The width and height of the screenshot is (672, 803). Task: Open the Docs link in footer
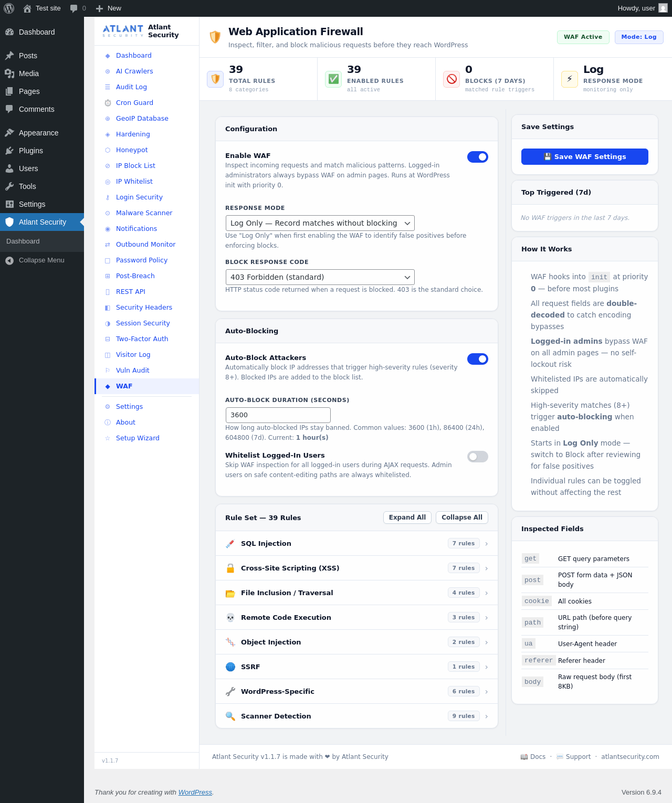coord(533,757)
